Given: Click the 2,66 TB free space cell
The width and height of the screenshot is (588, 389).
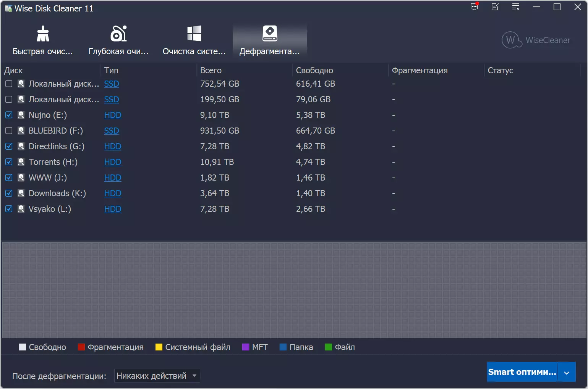Looking at the screenshot, I should tap(311, 209).
